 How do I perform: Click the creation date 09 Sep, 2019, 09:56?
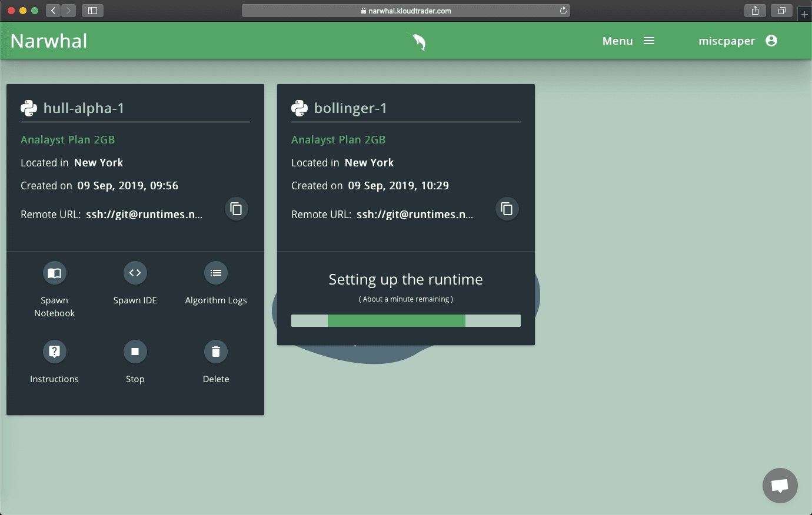tap(128, 186)
